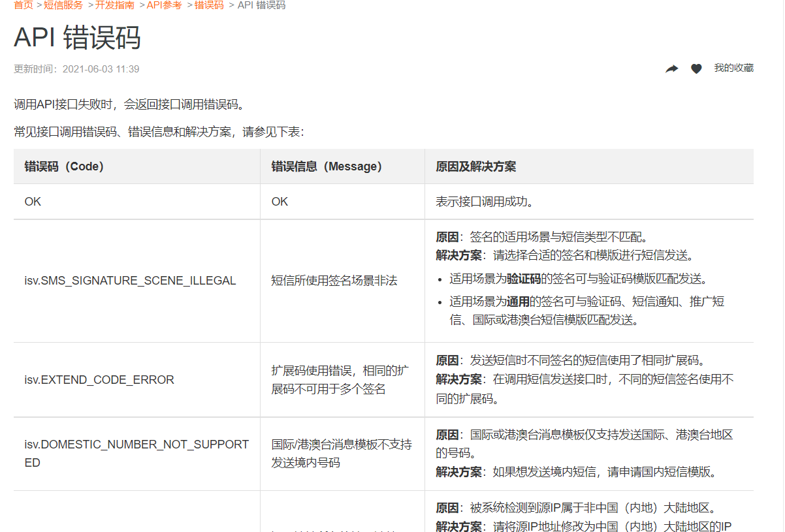Click the share arrow icon
The image size is (785, 532).
coord(671,68)
